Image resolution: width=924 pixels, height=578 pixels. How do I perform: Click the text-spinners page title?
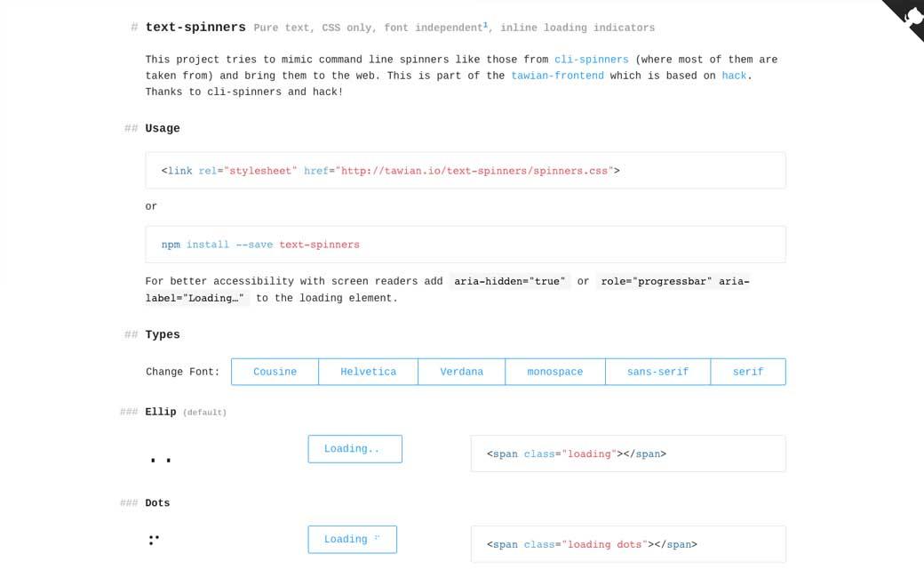(x=195, y=28)
